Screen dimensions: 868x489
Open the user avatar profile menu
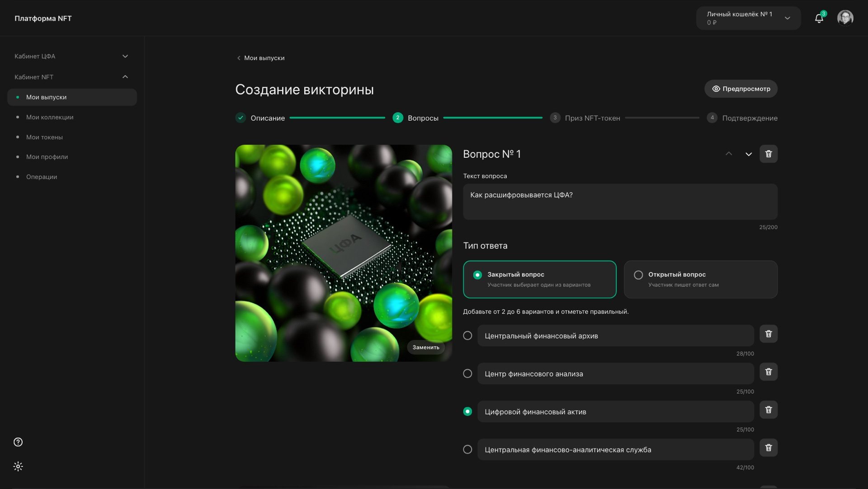[x=845, y=18]
